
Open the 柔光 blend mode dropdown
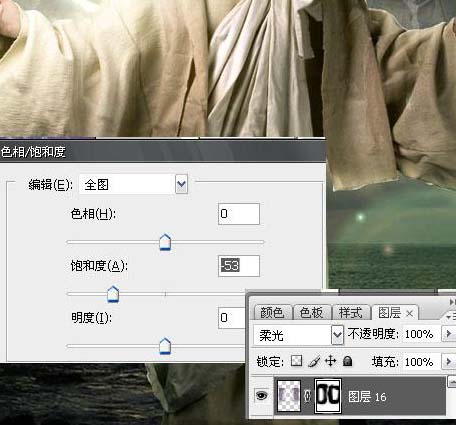(x=337, y=334)
